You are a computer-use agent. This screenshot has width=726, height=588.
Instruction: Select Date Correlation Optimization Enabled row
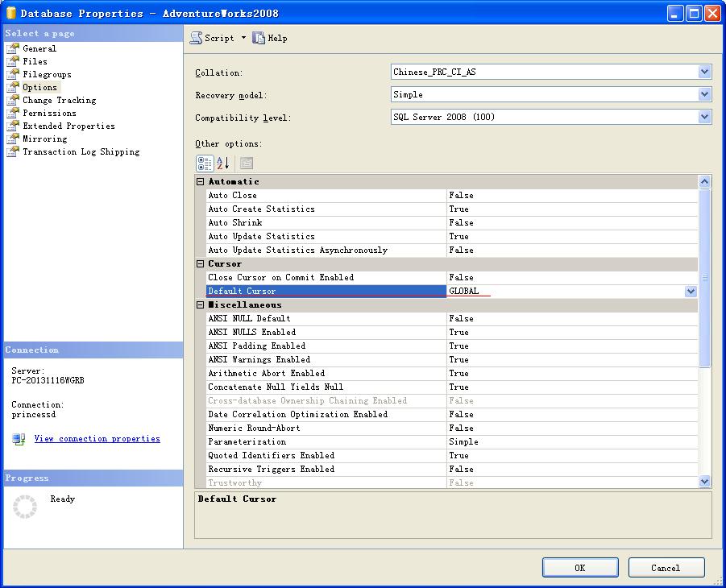(x=452, y=414)
